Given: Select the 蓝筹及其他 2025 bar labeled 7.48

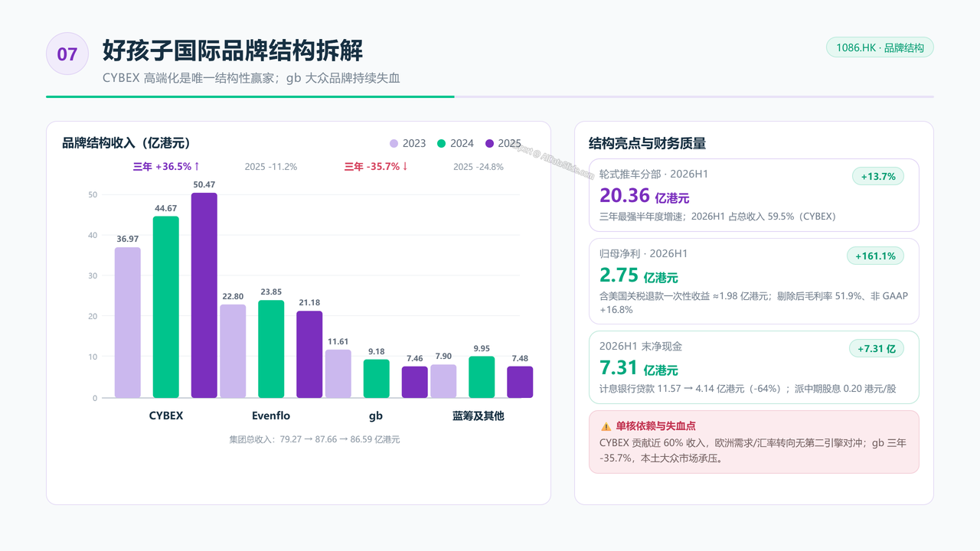Looking at the screenshot, I should 520,383.
